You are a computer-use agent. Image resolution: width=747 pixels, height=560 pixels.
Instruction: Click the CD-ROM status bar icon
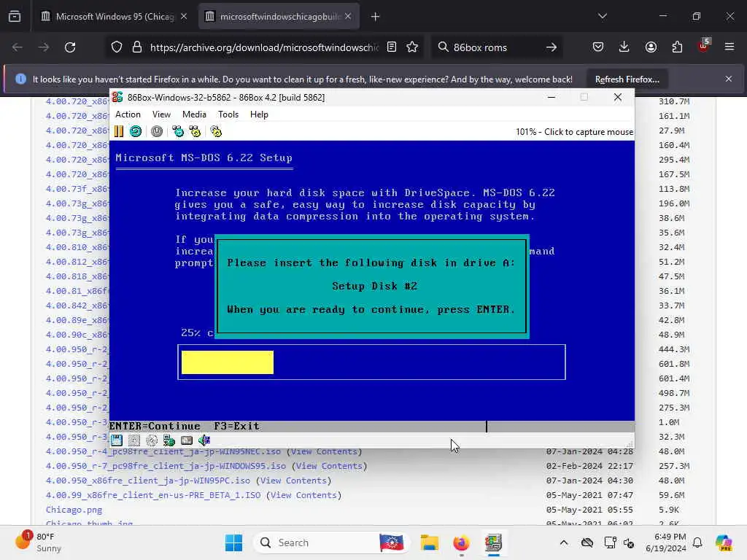pos(152,440)
